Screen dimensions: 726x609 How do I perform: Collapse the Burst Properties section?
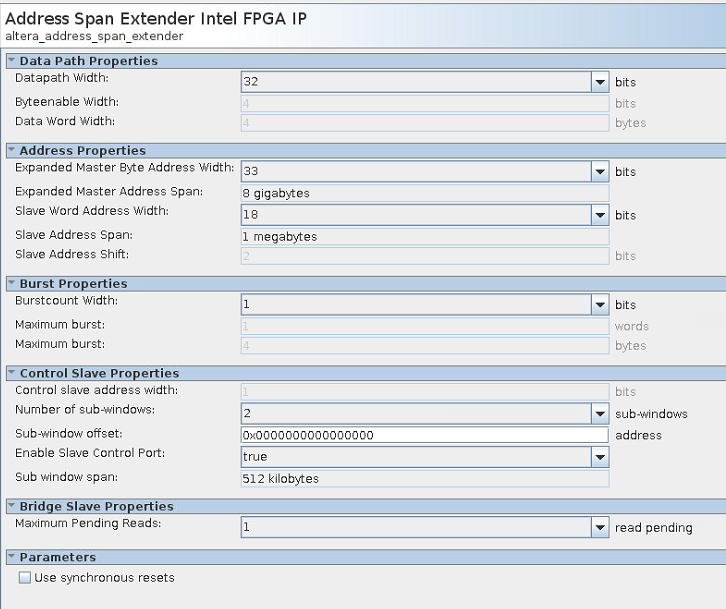(11, 284)
